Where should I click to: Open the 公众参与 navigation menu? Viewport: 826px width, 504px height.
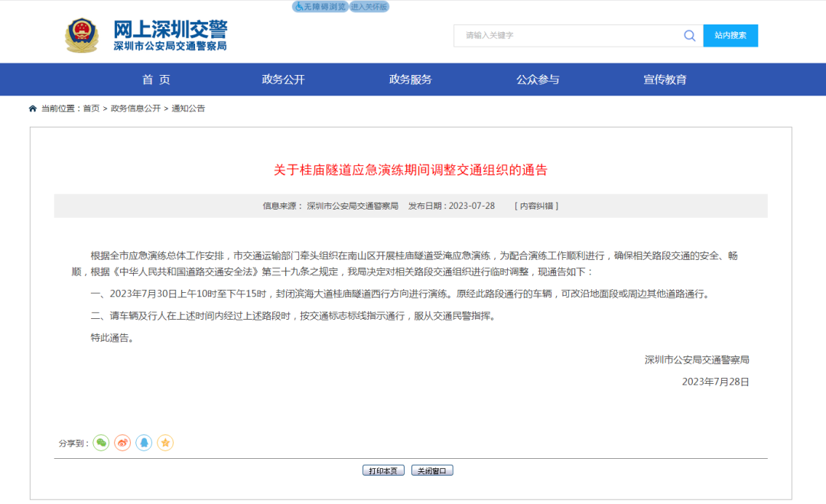(x=538, y=80)
